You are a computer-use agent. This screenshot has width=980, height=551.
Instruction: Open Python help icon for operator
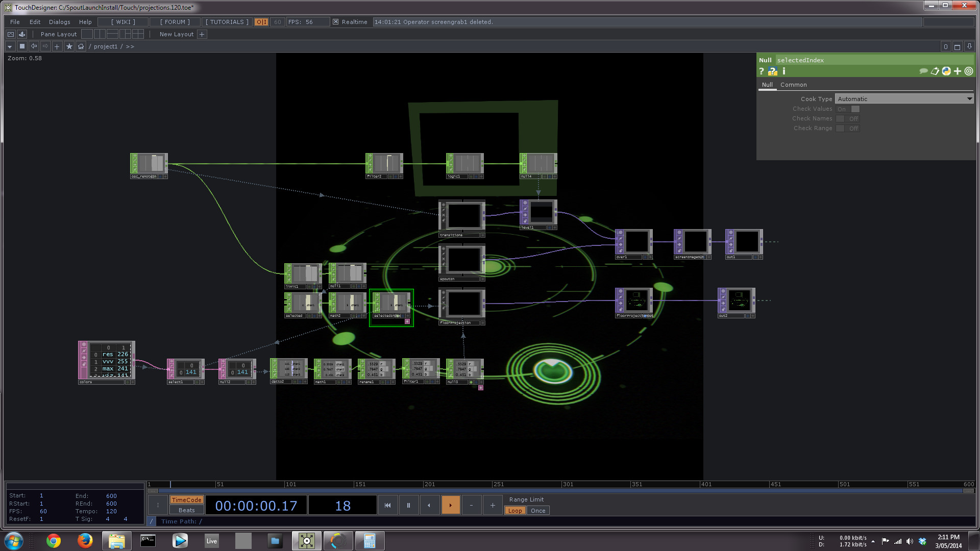pyautogui.click(x=773, y=71)
